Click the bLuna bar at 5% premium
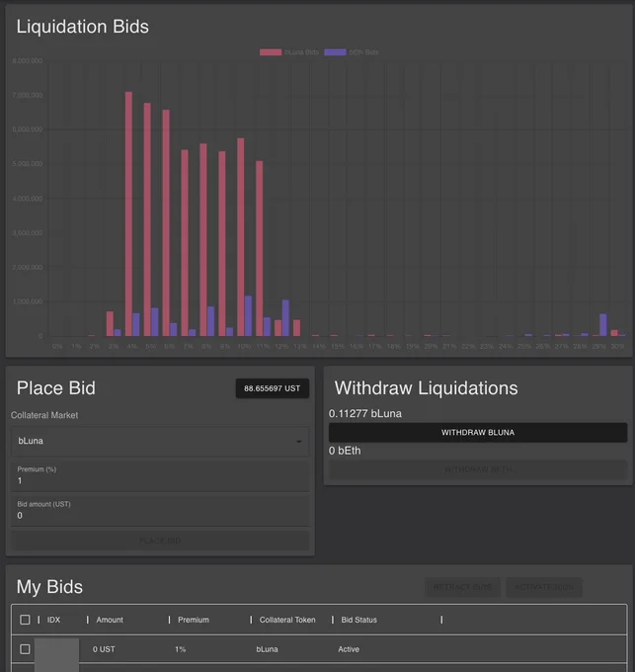The image size is (635, 672). click(x=147, y=219)
